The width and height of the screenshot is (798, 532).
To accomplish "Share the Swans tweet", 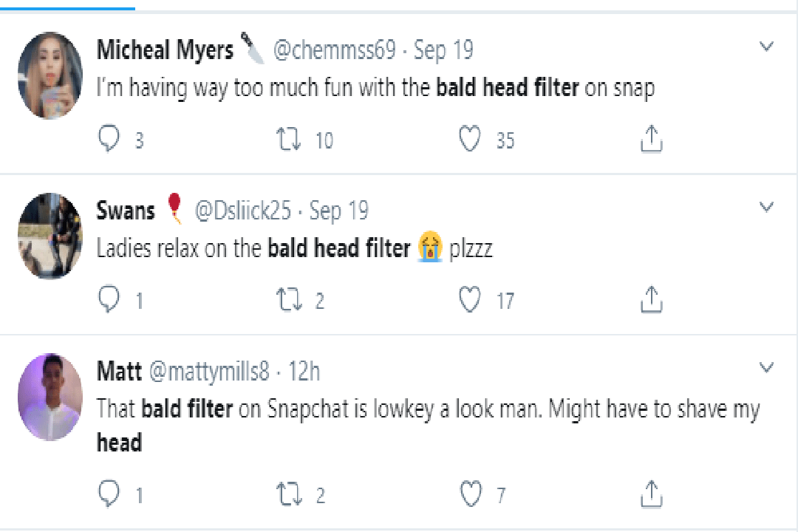I will 650,299.
